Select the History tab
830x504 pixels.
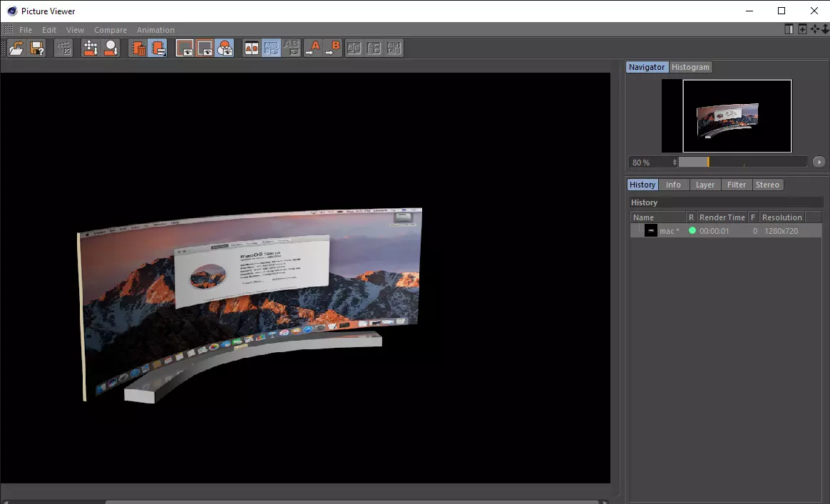[x=642, y=185]
